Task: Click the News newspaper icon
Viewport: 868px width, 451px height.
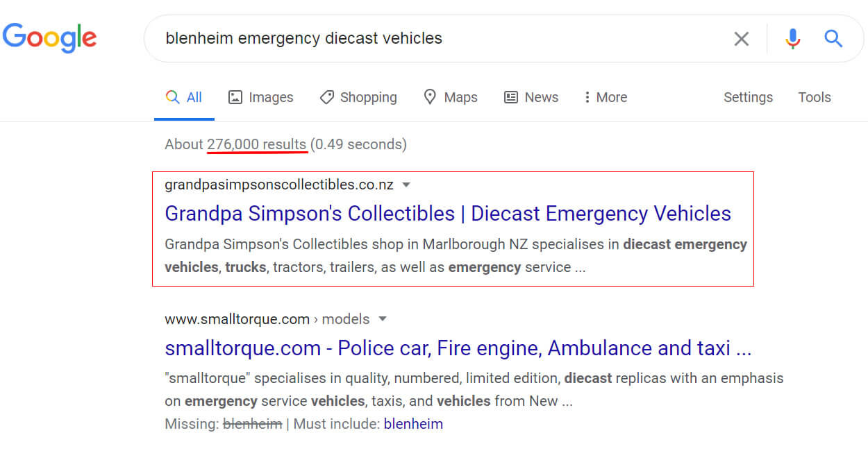Action: pyautogui.click(x=511, y=97)
